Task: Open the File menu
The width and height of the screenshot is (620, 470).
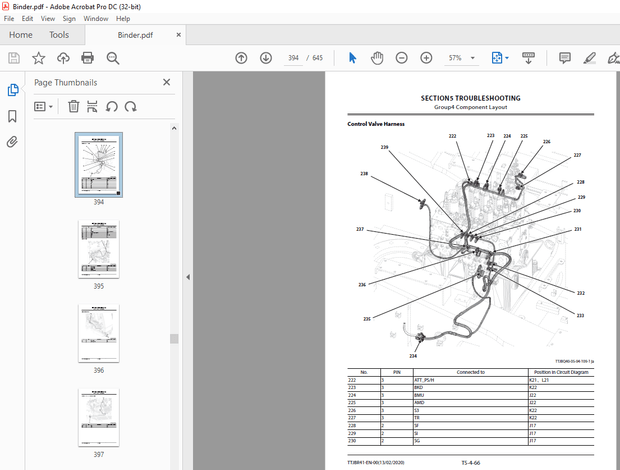Action: coord(9,19)
